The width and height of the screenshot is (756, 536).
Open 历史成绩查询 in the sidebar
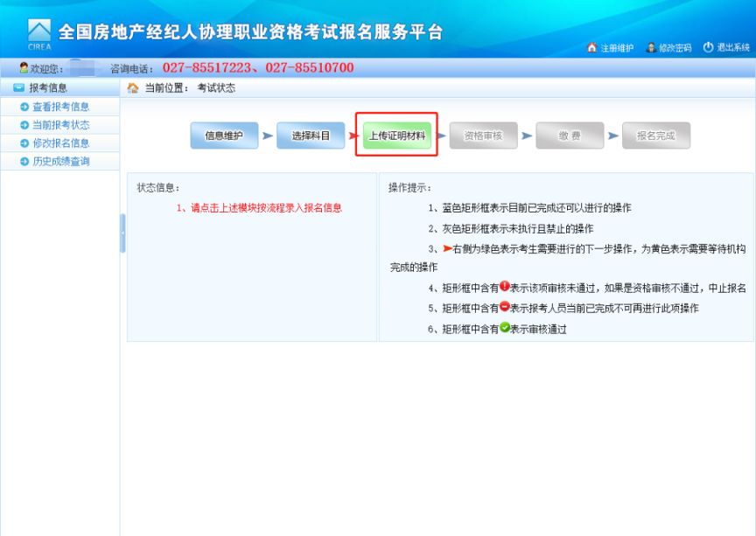[60, 162]
